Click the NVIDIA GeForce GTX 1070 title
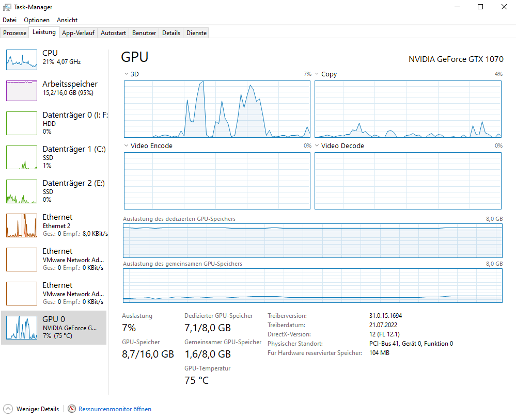516x420 pixels. click(x=456, y=59)
